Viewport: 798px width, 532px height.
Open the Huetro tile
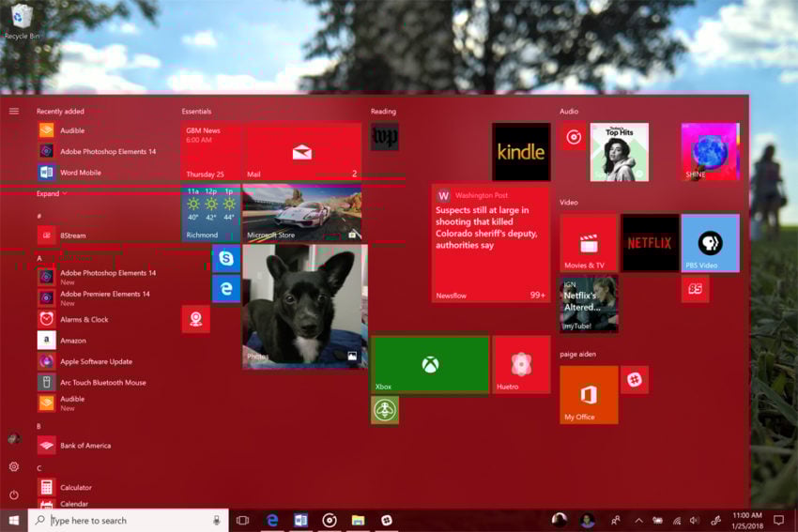point(521,364)
